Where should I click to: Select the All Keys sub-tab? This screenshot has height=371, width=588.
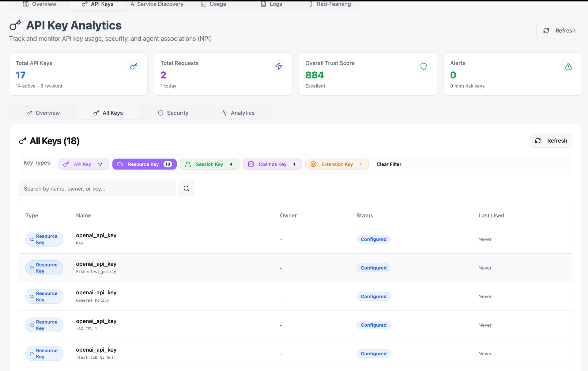click(x=108, y=113)
